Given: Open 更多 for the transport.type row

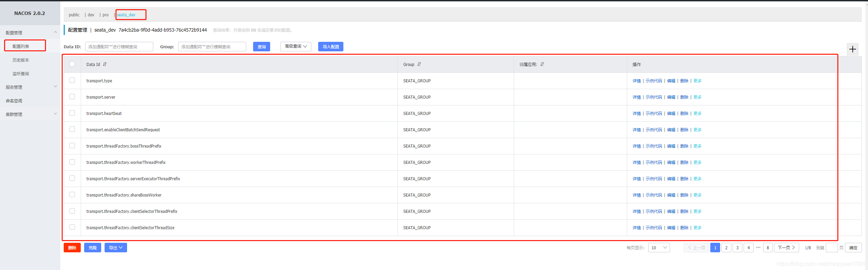Looking at the screenshot, I should pyautogui.click(x=697, y=81).
